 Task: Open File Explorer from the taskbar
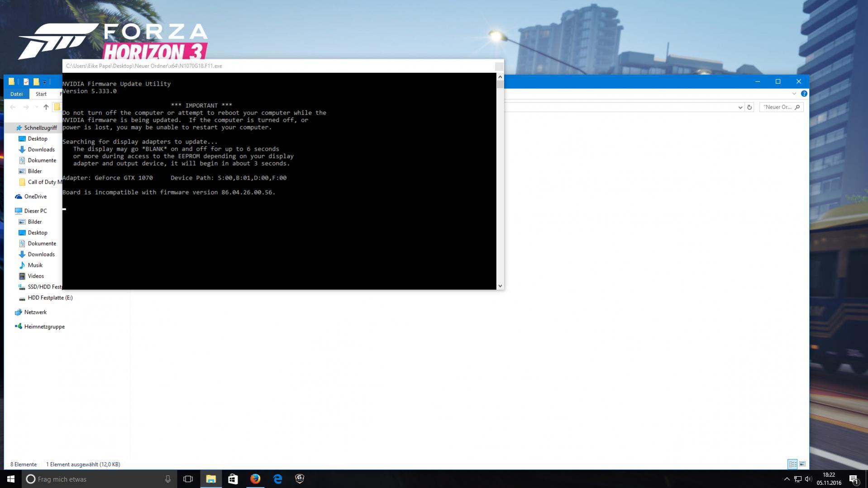click(211, 479)
